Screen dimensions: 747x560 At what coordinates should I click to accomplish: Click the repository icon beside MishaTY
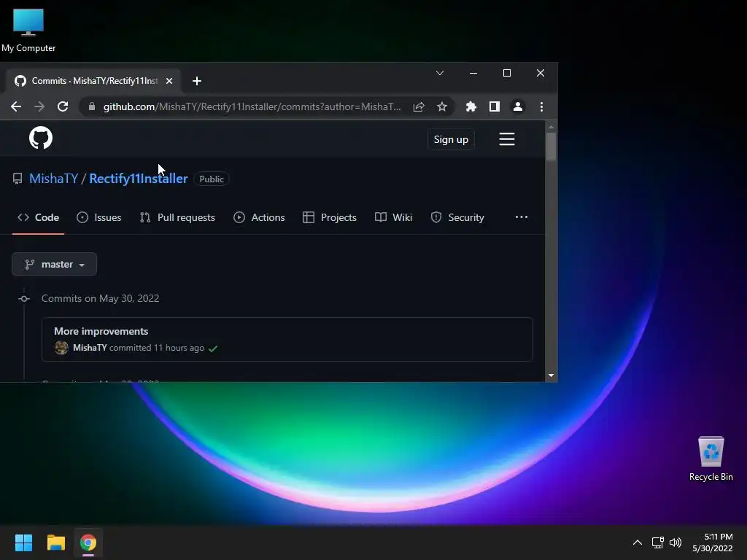pos(18,179)
